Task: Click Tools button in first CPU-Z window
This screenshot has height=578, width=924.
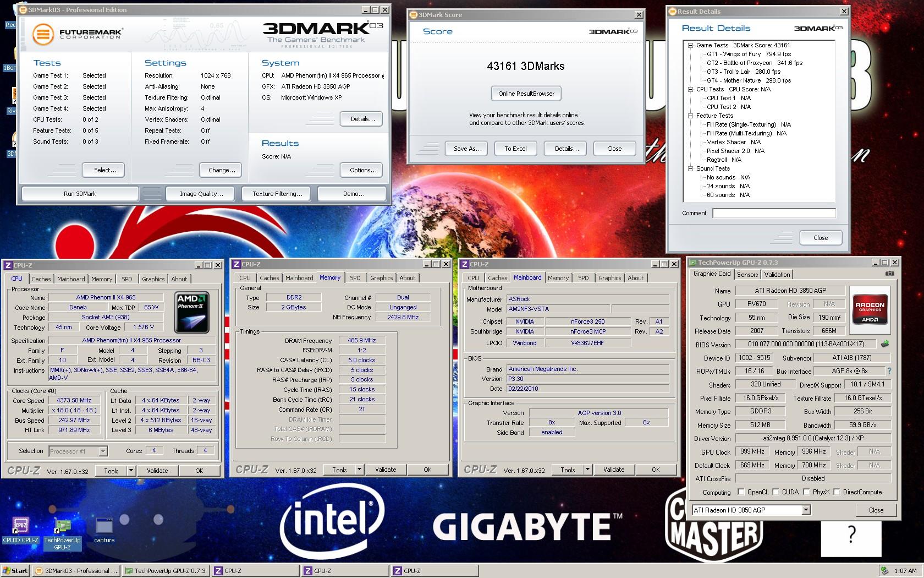Action: tap(111, 471)
